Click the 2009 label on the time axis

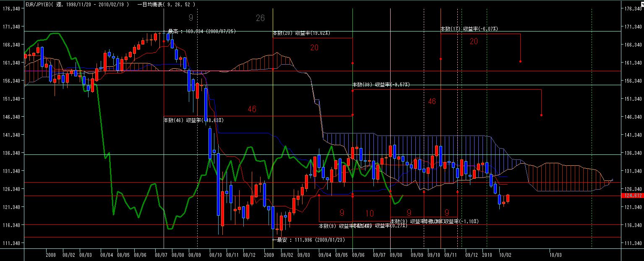[269, 255]
